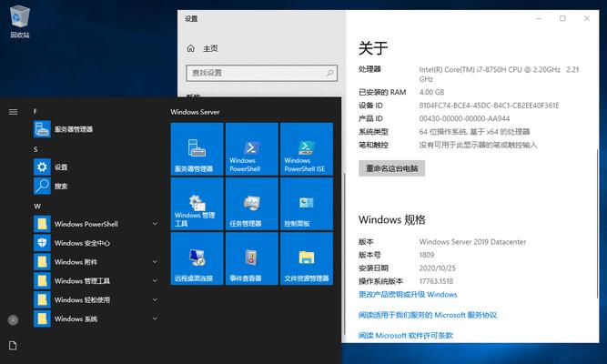
Task: Open the Event Viewer tile
Action: (x=251, y=258)
